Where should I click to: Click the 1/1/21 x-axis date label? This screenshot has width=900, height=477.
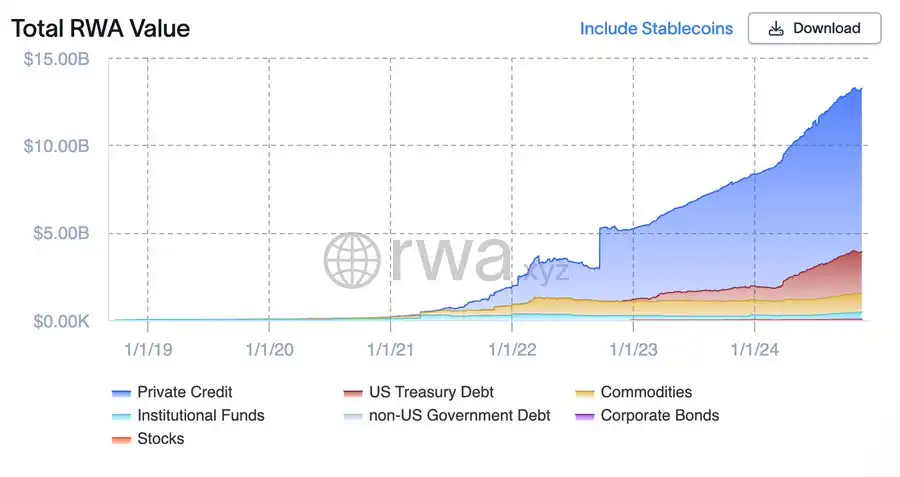[391, 349]
